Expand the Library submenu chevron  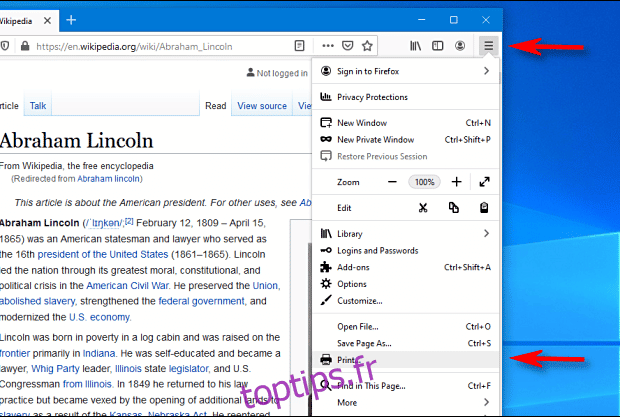486,233
